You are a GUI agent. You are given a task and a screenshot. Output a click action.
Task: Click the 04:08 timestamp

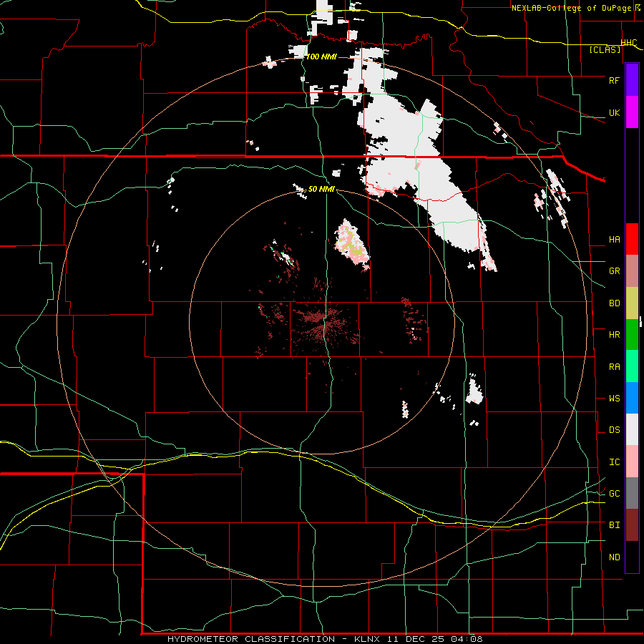466,639
